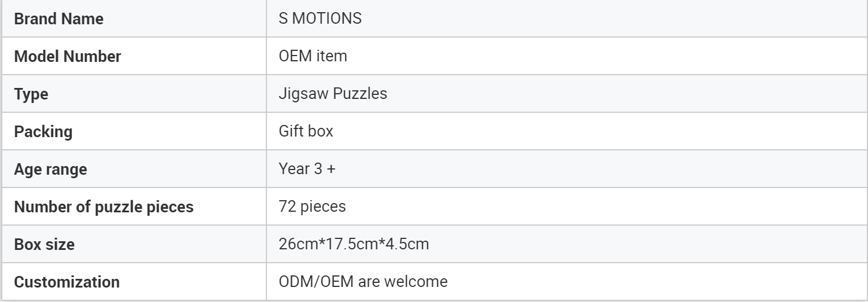The height and width of the screenshot is (302, 868).
Task: Click the Type row label
Action: pyautogui.click(x=31, y=94)
